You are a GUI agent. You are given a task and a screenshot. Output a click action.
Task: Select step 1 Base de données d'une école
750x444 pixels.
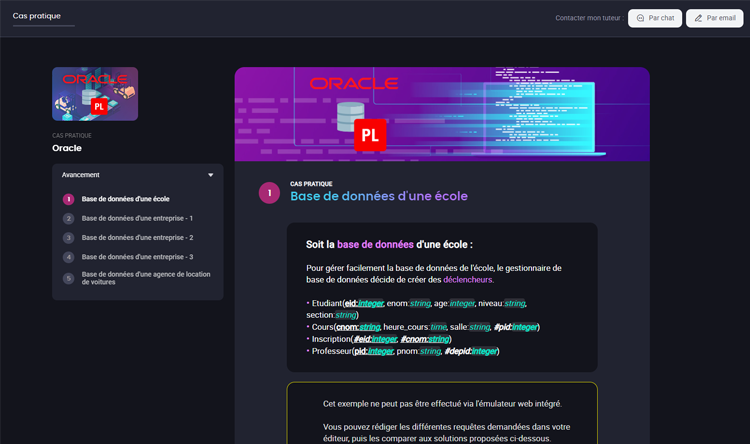point(125,199)
